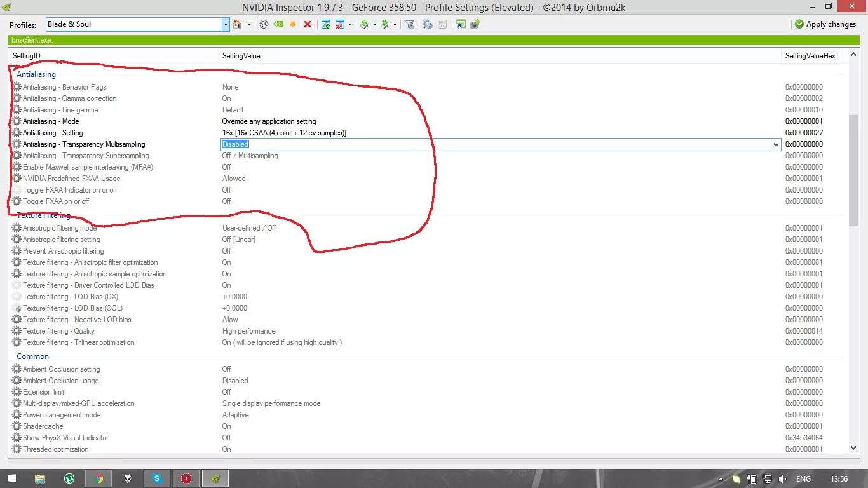Click gear icon beside Antialiasing - Setting
Screen dimensions: 868x488
click(x=17, y=133)
